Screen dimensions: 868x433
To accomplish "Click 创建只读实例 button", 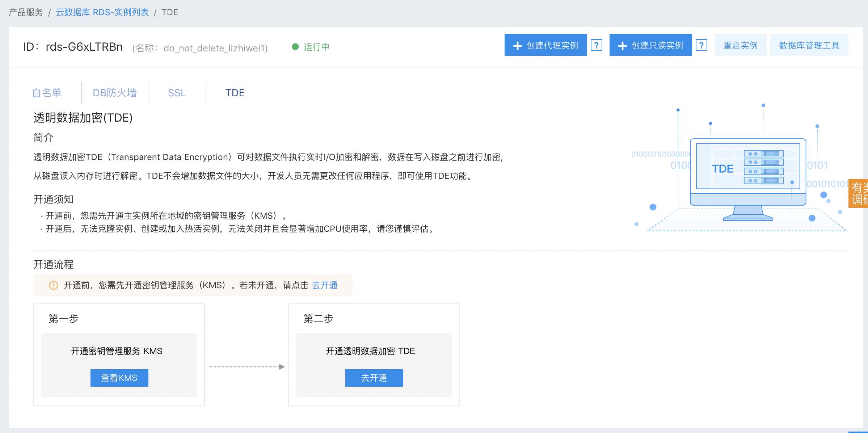I will click(650, 45).
